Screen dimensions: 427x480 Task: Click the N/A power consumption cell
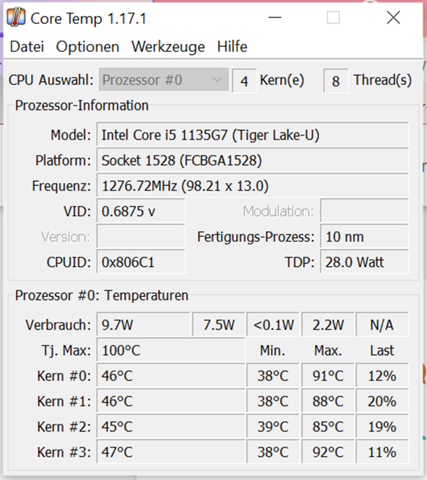pyautogui.click(x=382, y=324)
